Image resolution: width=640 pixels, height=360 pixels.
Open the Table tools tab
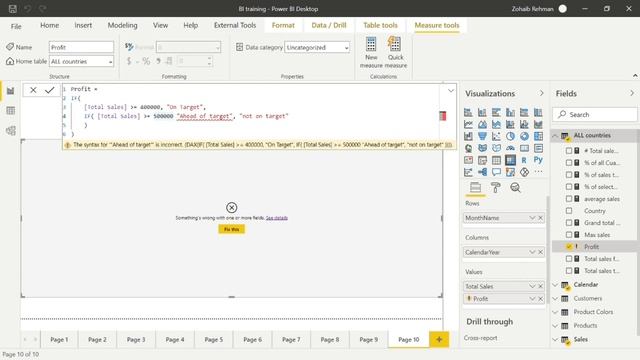point(380,25)
